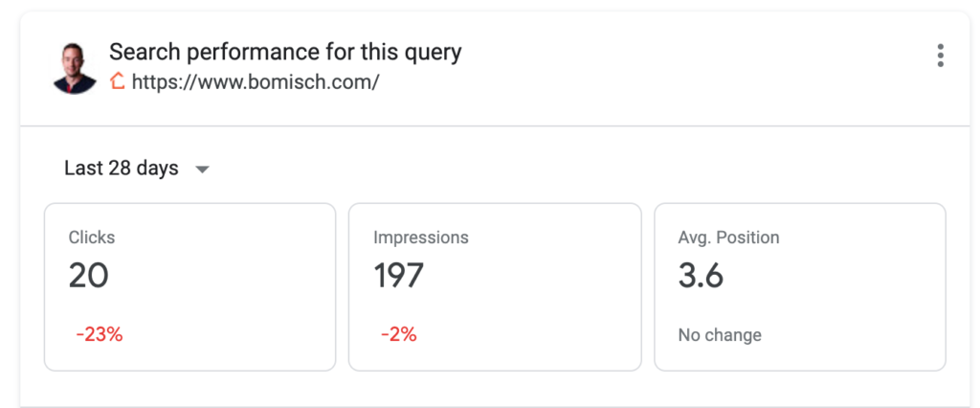This screenshot has width=980, height=408.
Task: Click the Clicks label text
Action: (92, 238)
